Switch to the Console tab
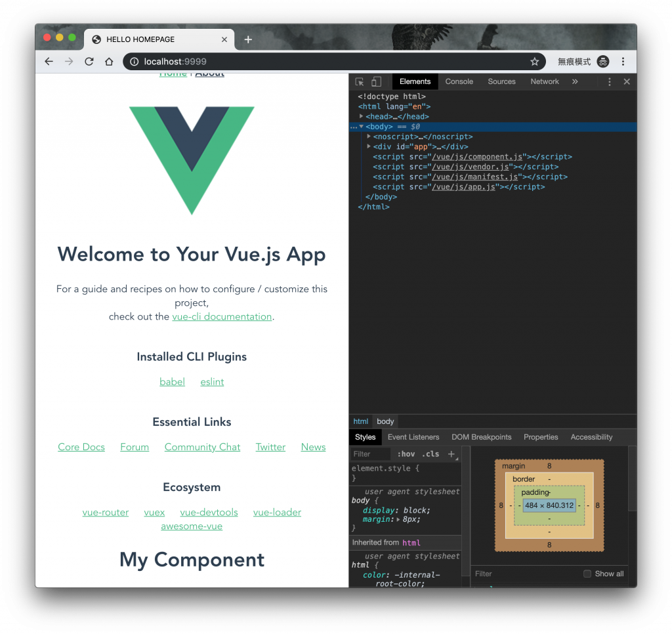This screenshot has width=672, height=634. coord(459,81)
